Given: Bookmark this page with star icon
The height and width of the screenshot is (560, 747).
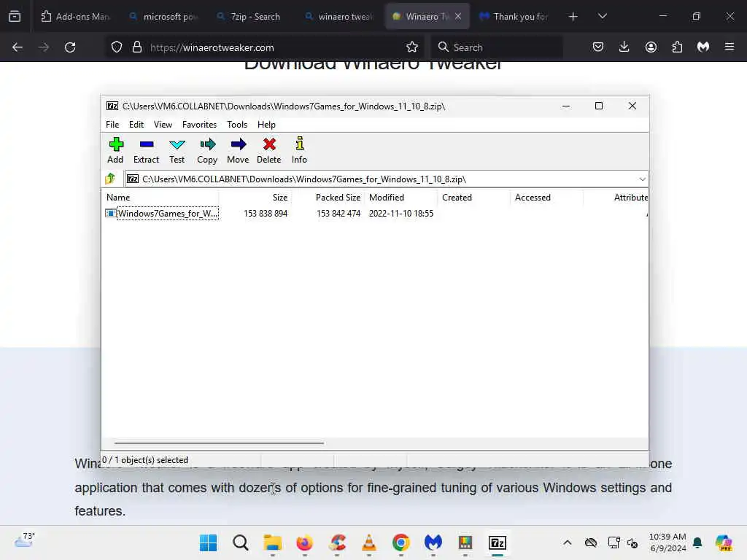Looking at the screenshot, I should [412, 47].
